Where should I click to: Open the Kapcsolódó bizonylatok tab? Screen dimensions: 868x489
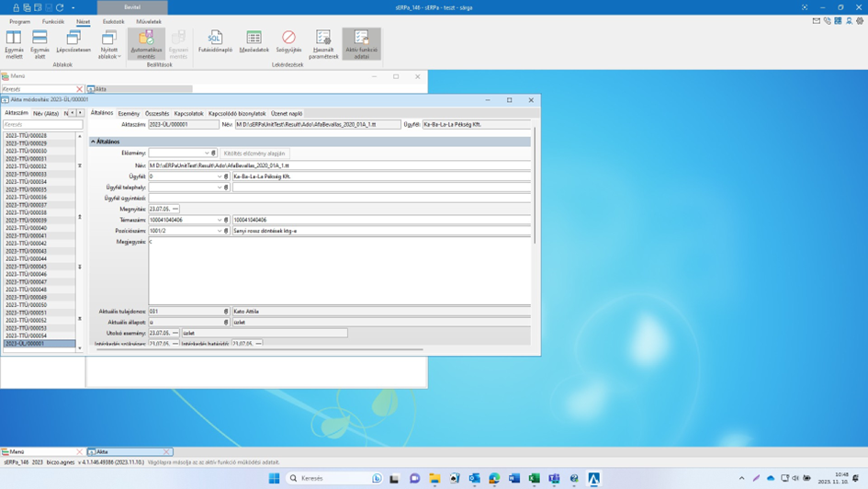click(237, 114)
